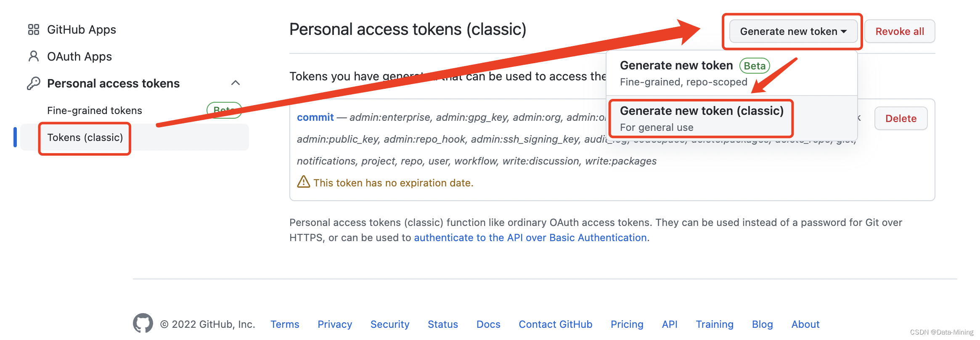Open the commit token link

click(315, 117)
